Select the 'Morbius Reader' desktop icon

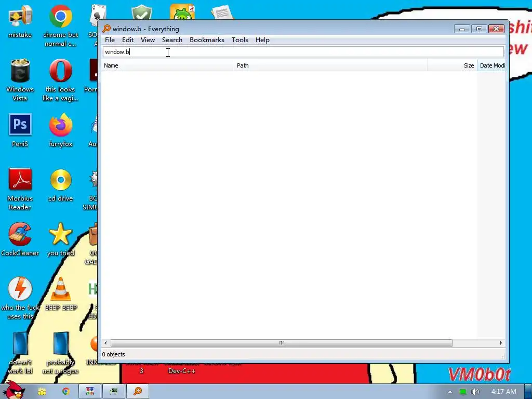20,189
